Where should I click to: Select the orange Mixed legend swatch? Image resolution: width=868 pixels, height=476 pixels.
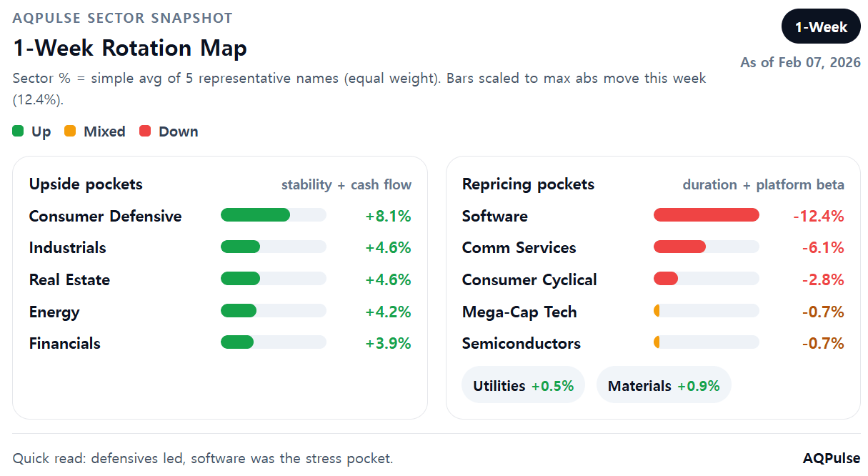tap(70, 132)
